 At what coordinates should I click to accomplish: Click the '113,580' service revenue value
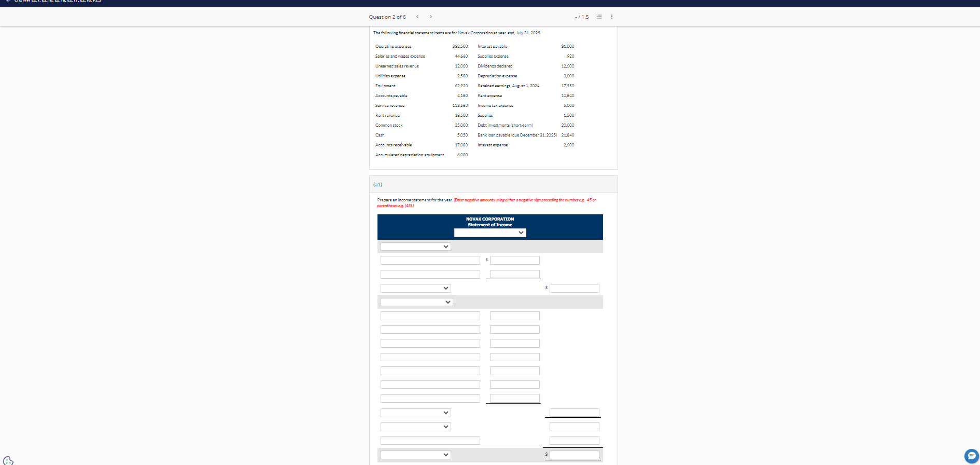pos(460,106)
